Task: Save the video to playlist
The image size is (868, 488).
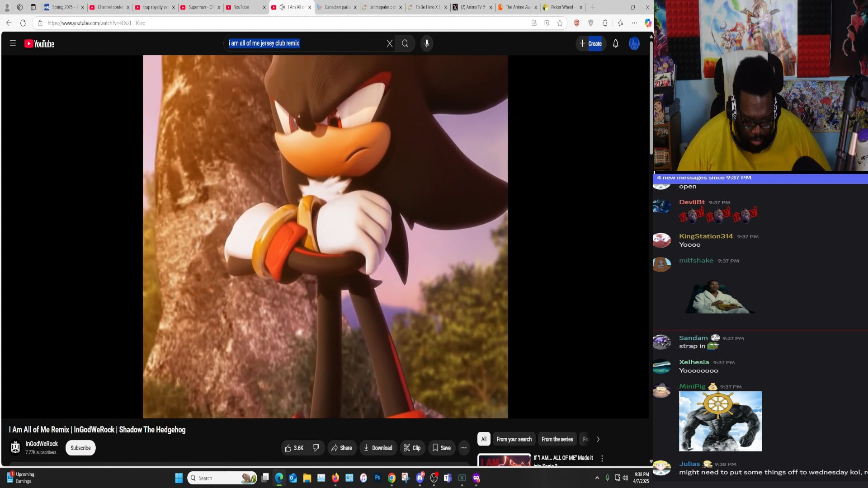Action: tap(442, 448)
